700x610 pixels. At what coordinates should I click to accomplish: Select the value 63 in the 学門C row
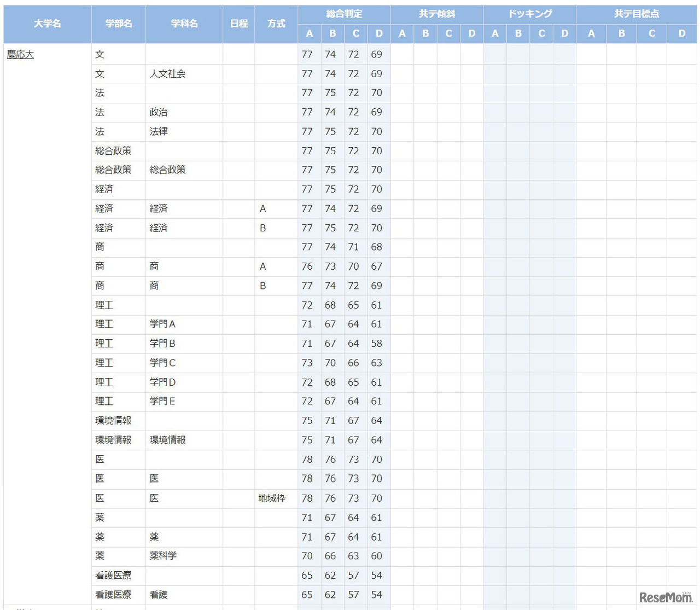[x=377, y=363]
